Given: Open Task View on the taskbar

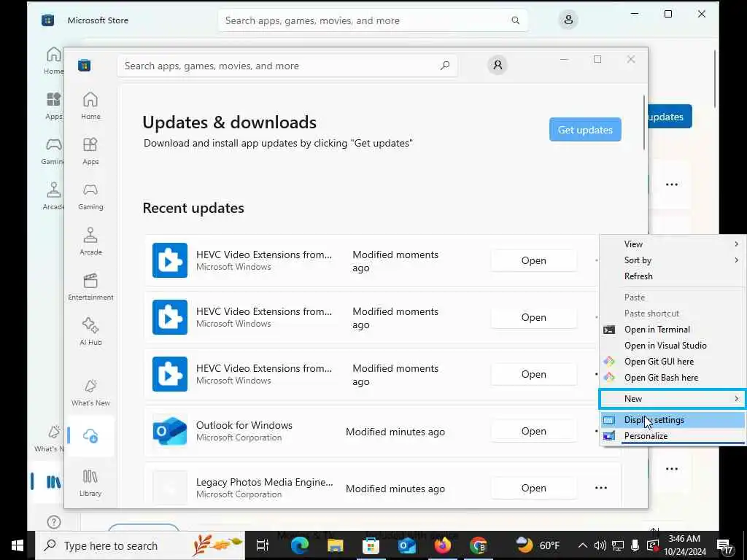Looking at the screenshot, I should 263,545.
